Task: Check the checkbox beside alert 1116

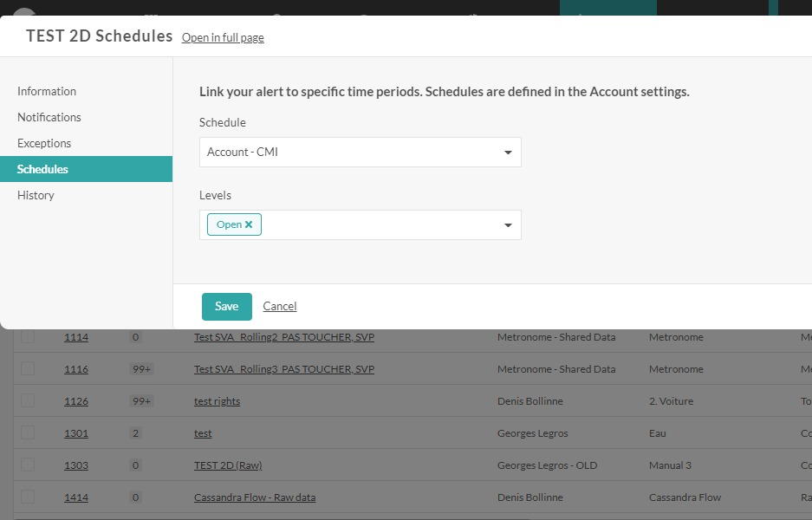Action: (27, 368)
